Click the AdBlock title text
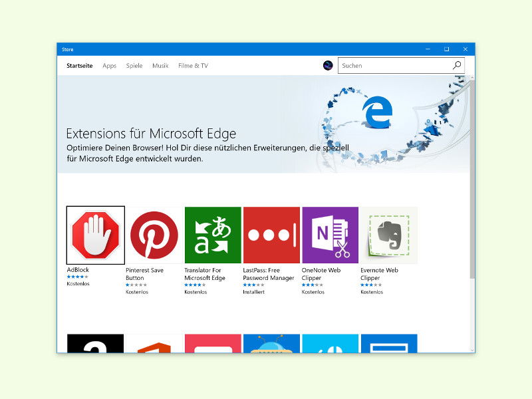 (78, 270)
